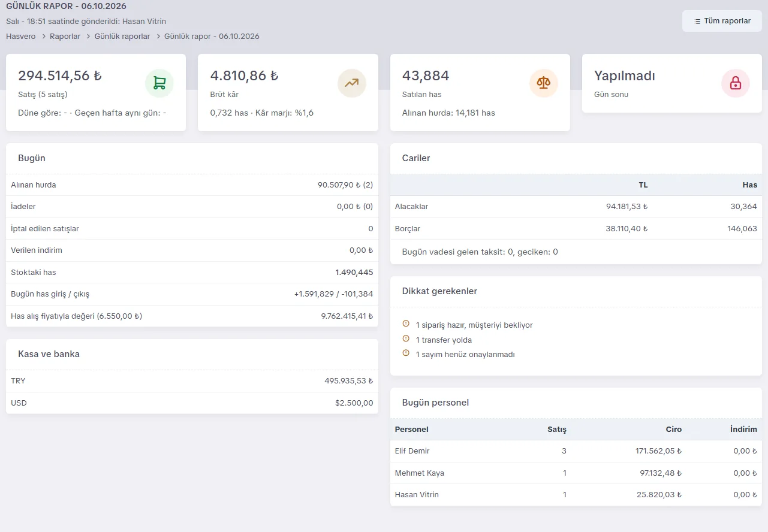Click the Ciro column header
The width and height of the screenshot is (768, 532).
point(673,430)
